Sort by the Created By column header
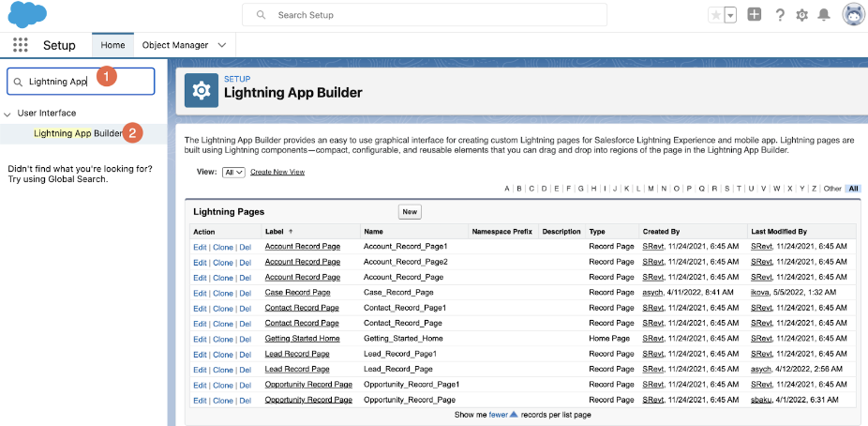The width and height of the screenshot is (868, 426). tap(661, 232)
